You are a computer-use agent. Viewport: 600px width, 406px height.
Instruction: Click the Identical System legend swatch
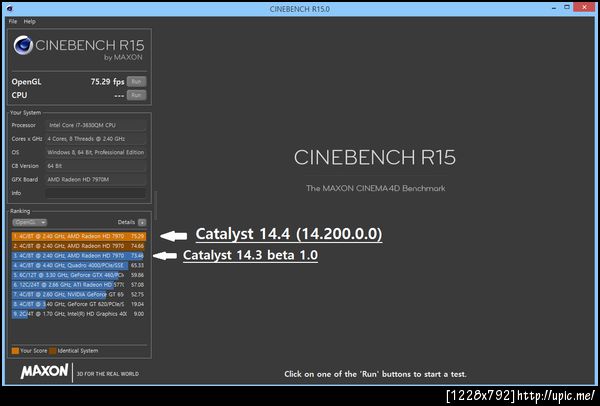click(x=52, y=351)
